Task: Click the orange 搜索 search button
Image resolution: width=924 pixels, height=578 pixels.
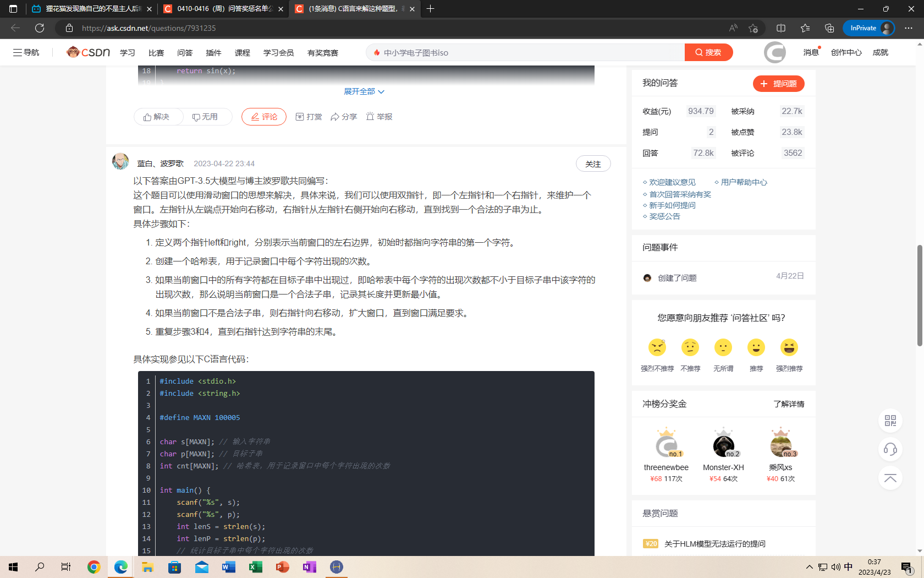Action: [x=708, y=52]
